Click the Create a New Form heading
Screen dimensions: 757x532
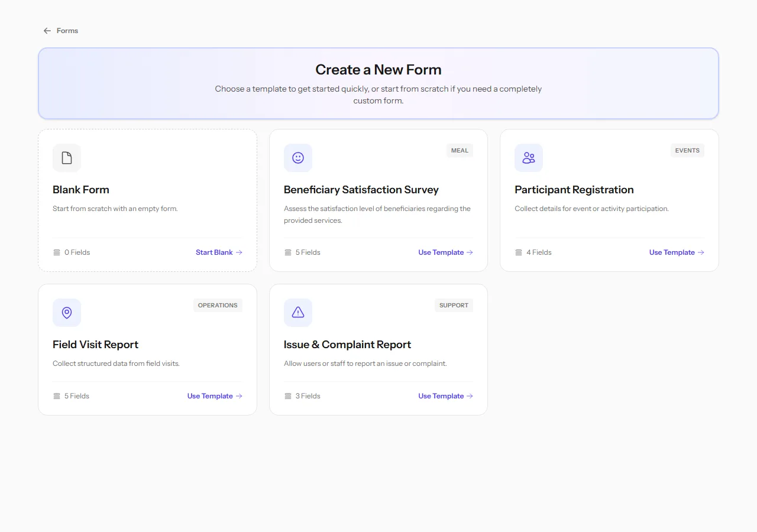pos(378,70)
